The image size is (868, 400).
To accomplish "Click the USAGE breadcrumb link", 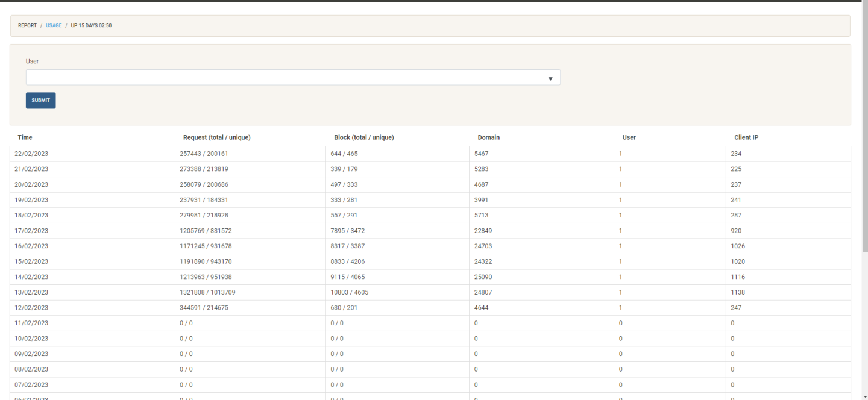I will click(x=54, y=26).
